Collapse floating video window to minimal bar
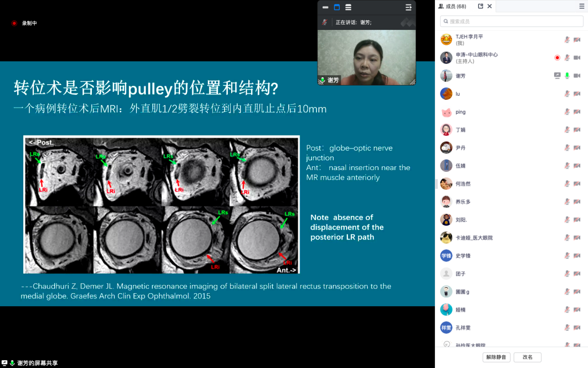The width and height of the screenshot is (588, 368). point(325,7)
